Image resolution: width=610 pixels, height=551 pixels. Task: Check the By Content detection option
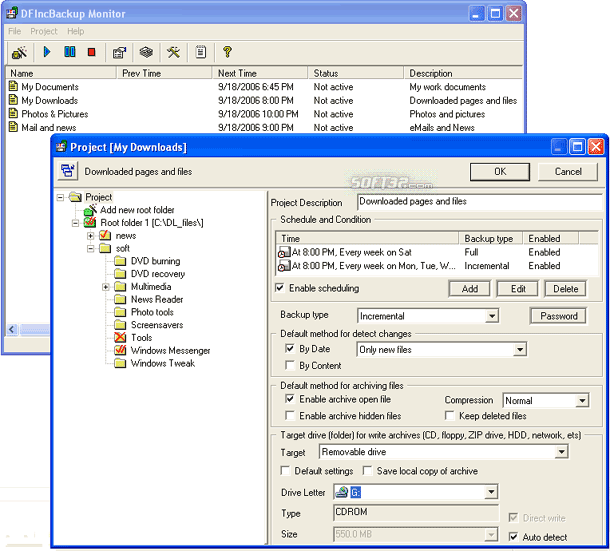point(290,365)
